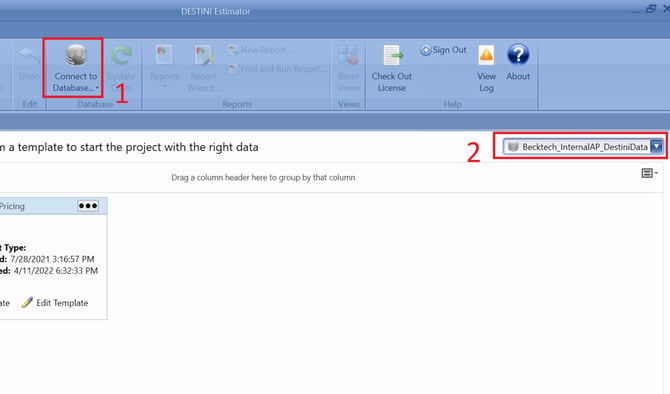Open the Connect to Database button
670x394 pixels.
coord(76,68)
